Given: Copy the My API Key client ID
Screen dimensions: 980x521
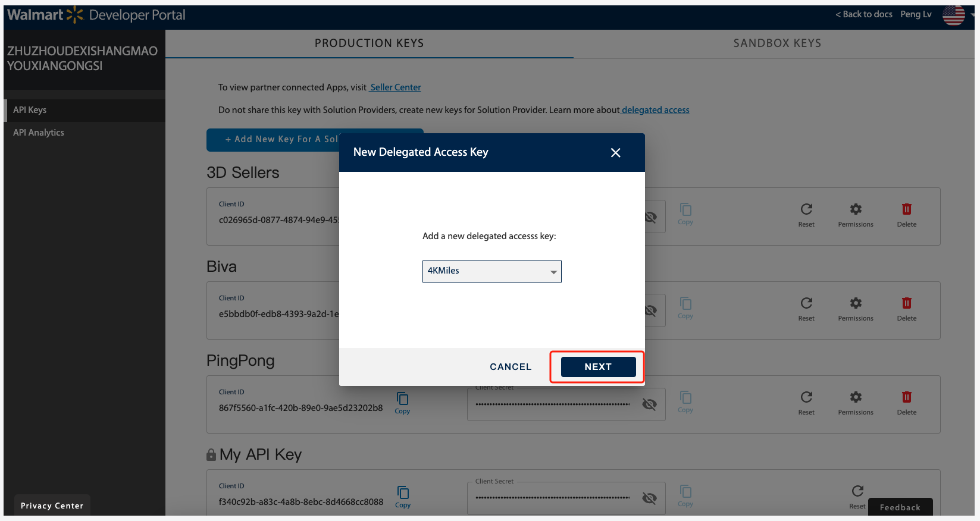Looking at the screenshot, I should (403, 497).
